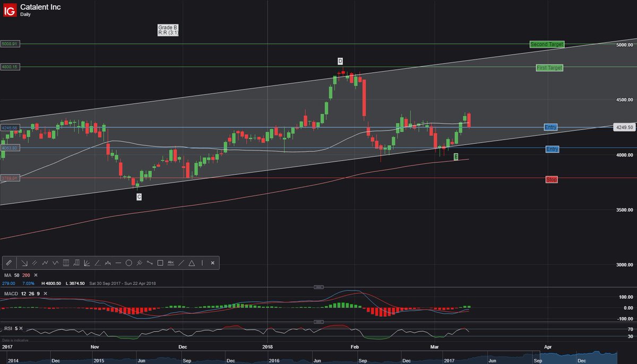Select the Fibonacci fan tool
The image size is (637, 364).
tap(87, 263)
